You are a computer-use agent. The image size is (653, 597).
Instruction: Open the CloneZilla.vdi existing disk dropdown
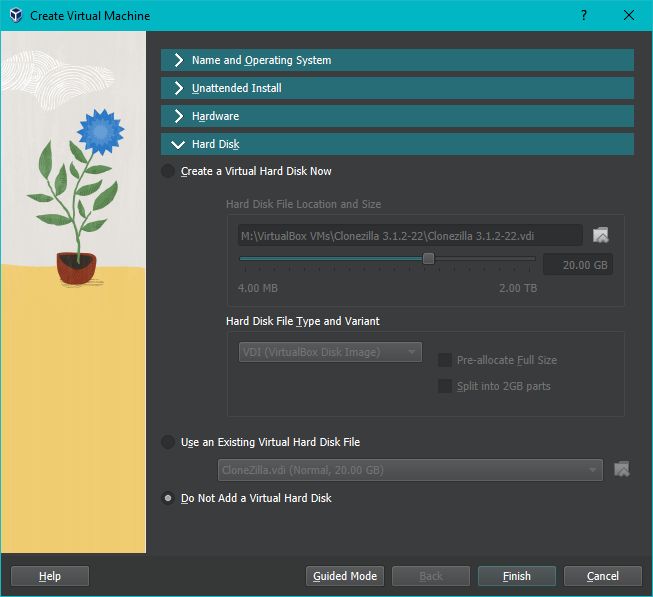click(x=410, y=470)
